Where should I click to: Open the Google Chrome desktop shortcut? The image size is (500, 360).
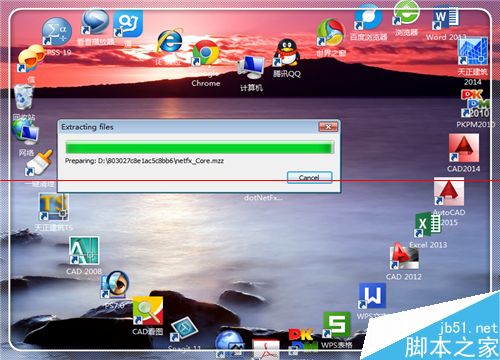(x=206, y=53)
